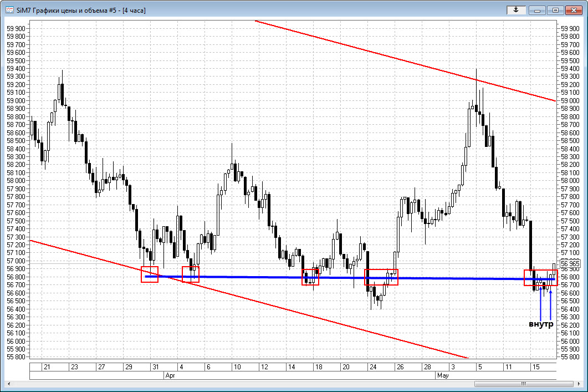Click the "Apr" month label on time axis
Image resolution: width=588 pixels, height=392 pixels.
click(x=170, y=375)
